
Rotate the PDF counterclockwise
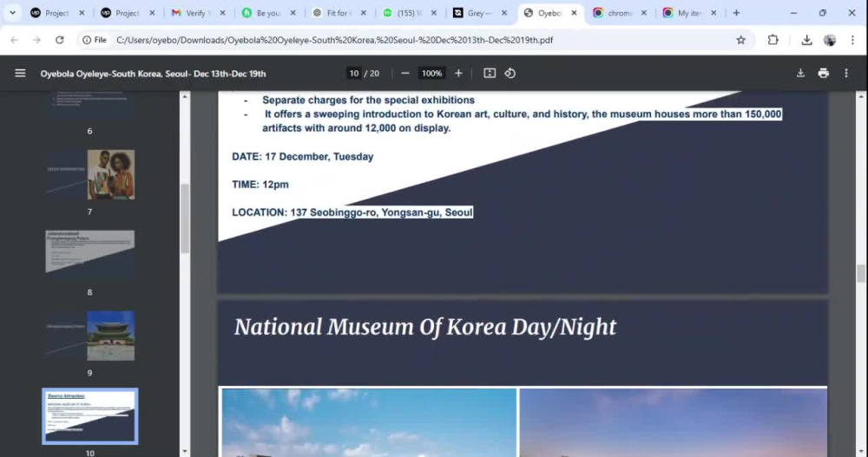click(x=510, y=73)
